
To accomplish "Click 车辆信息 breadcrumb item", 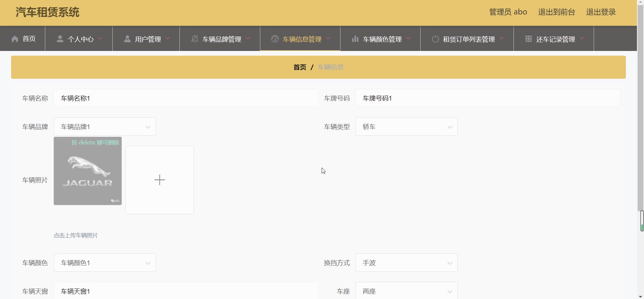I will coord(331,67).
